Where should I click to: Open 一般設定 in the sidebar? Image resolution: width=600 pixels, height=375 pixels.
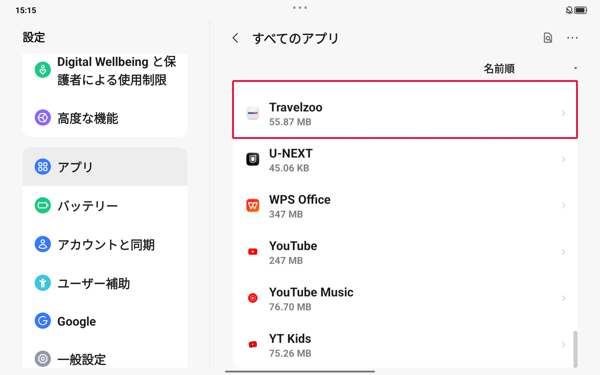tap(105, 358)
